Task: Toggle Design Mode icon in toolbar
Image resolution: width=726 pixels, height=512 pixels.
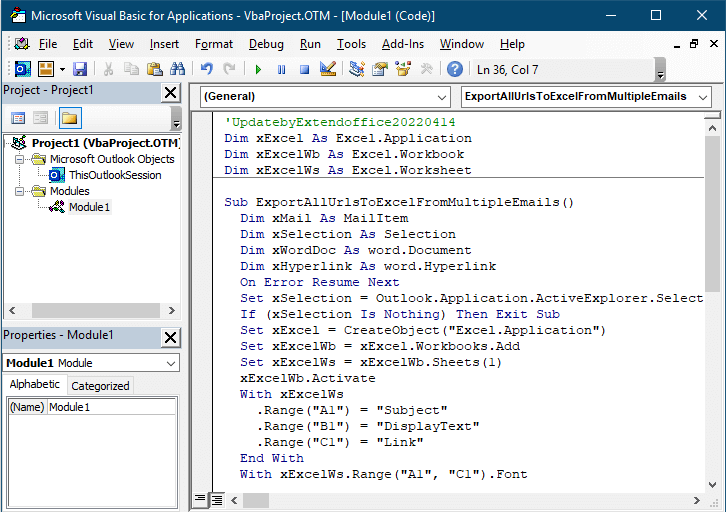Action: coord(327,69)
